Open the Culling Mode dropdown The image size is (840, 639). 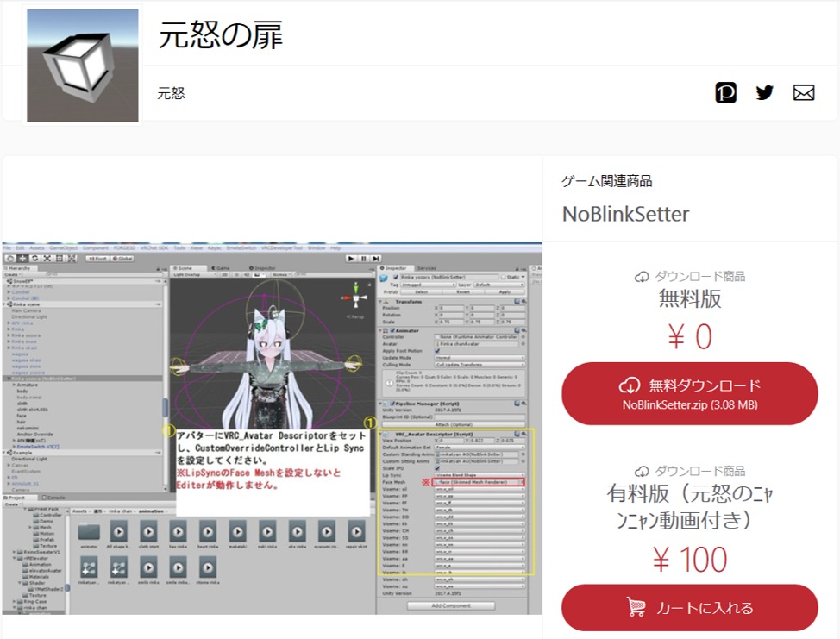pyautogui.click(x=480, y=366)
